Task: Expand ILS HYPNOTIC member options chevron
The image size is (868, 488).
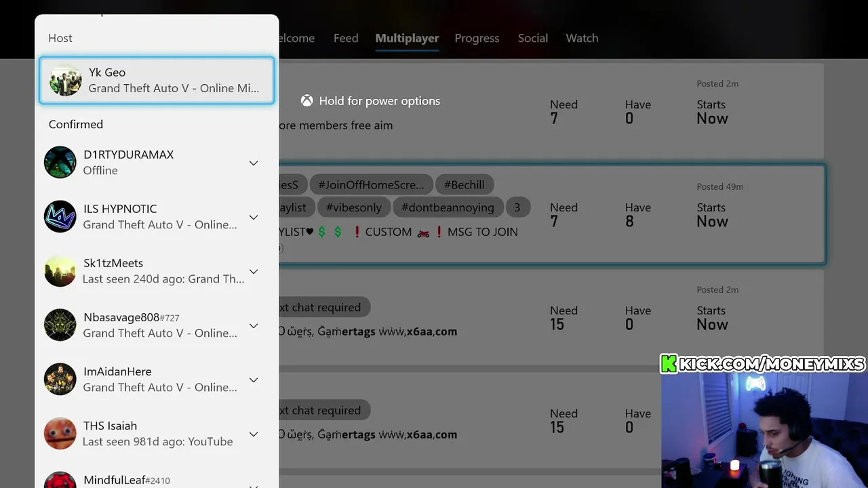Action: tap(254, 218)
